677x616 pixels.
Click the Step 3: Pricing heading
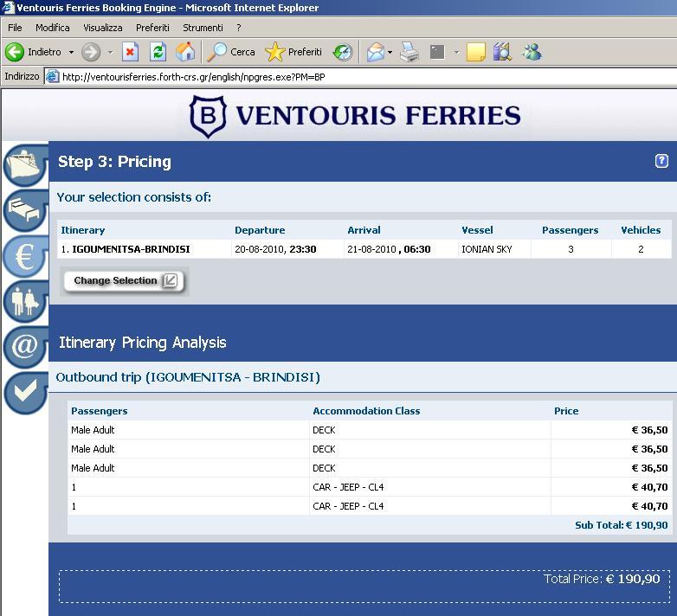coord(114,162)
